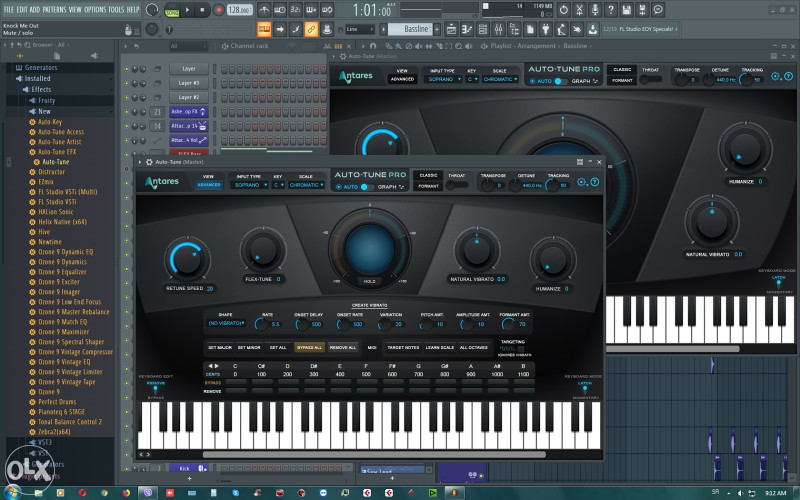Click the record button

point(219,10)
